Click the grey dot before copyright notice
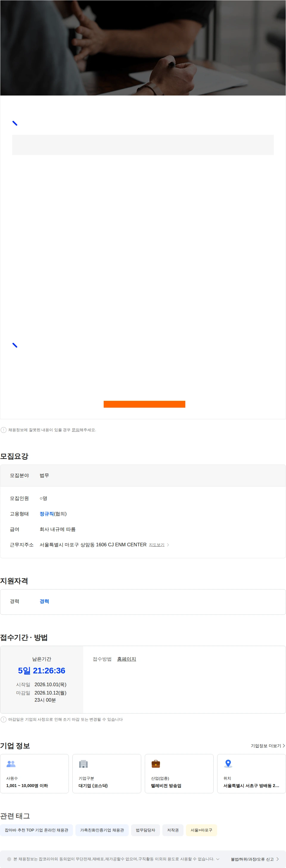 pos(9,859)
